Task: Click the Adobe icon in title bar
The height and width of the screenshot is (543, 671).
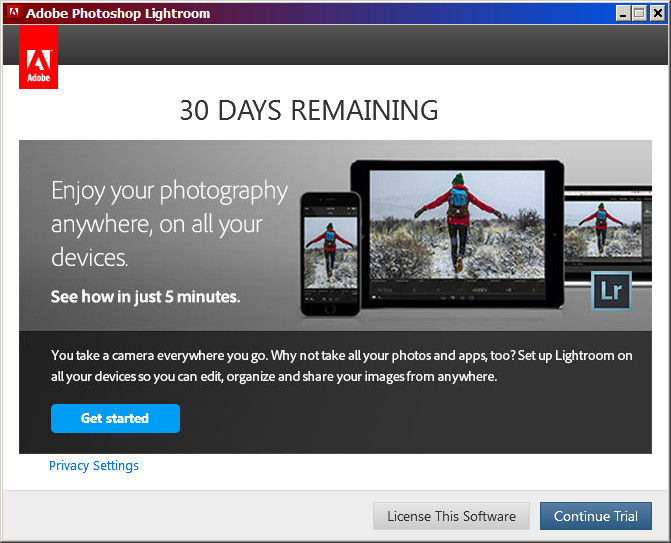Action: (14, 12)
